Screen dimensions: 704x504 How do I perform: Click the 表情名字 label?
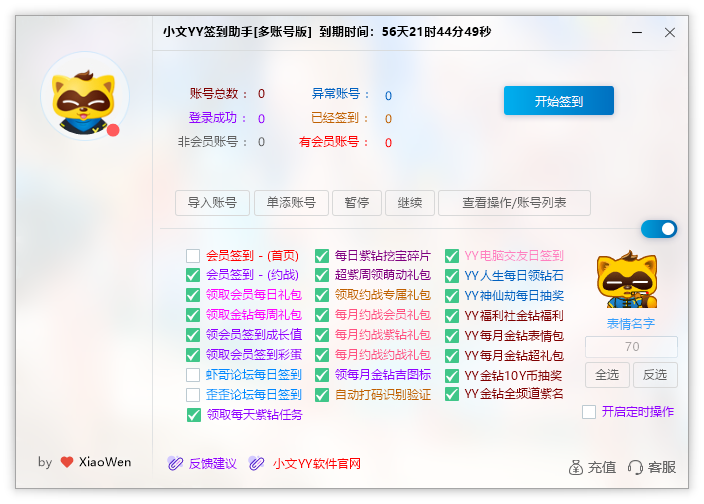tap(631, 324)
